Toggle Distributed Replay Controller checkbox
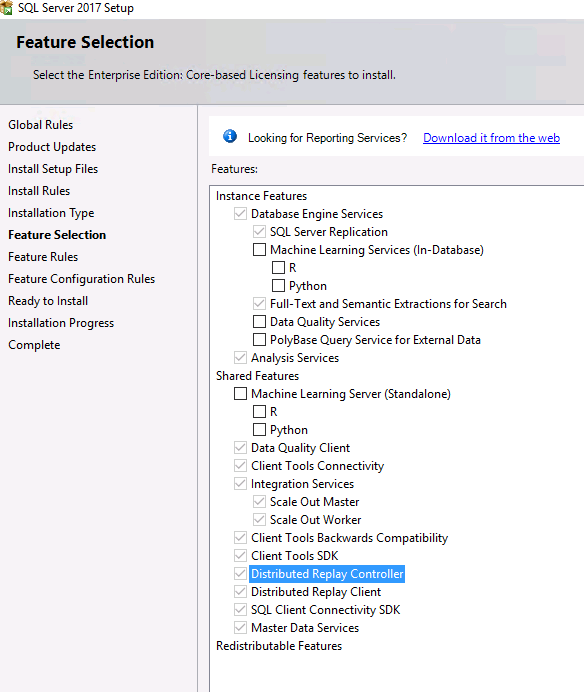 (240, 574)
